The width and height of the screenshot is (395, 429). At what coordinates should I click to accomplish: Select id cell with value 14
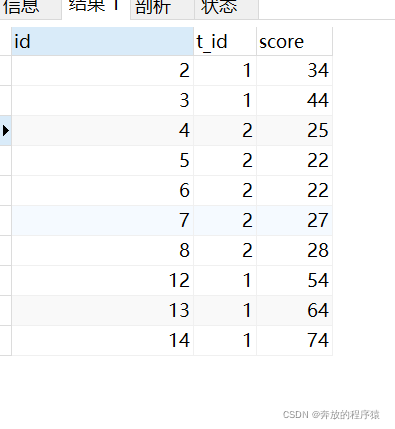pos(102,340)
